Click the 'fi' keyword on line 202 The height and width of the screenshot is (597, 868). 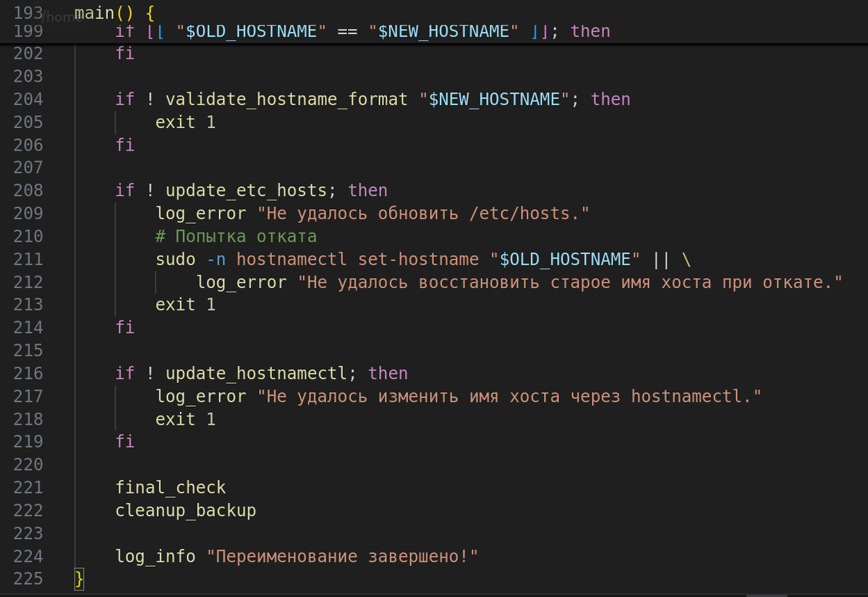124,54
